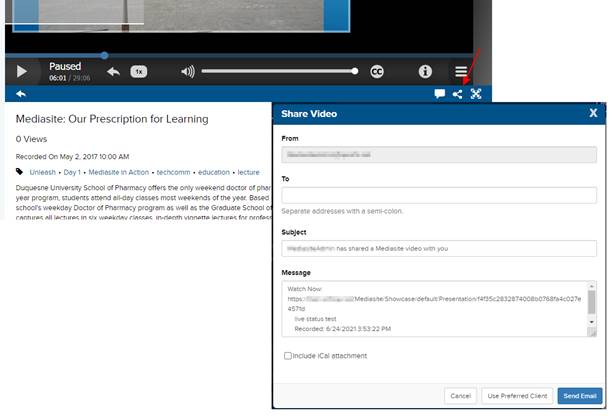Open the education tag link
This screenshot has width=612, height=417.
213,172
